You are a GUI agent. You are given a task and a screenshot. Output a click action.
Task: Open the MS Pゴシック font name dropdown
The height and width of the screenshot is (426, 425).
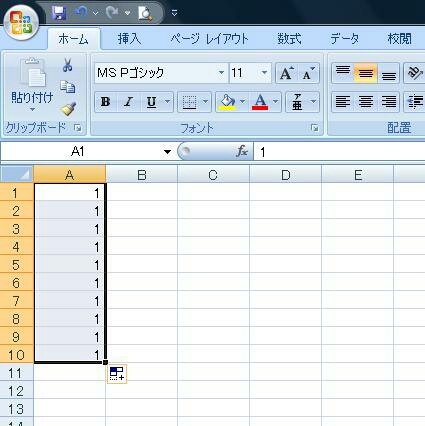pyautogui.click(x=221, y=73)
